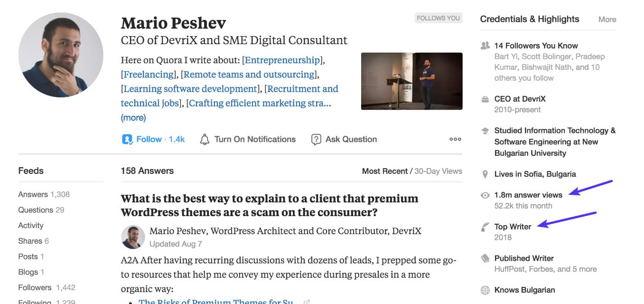This screenshot has width=644, height=304.
Task: Open the Followers section in the sidebar
Action: [x=35, y=287]
